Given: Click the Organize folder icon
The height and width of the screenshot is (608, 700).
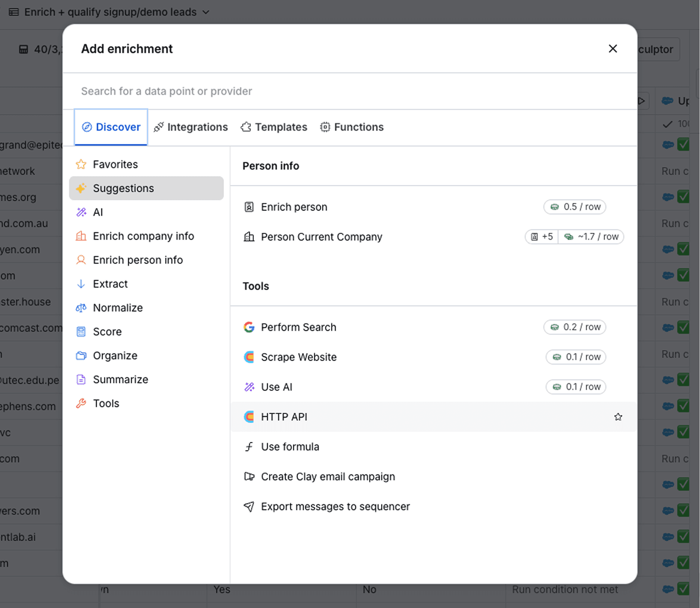Looking at the screenshot, I should click(81, 356).
